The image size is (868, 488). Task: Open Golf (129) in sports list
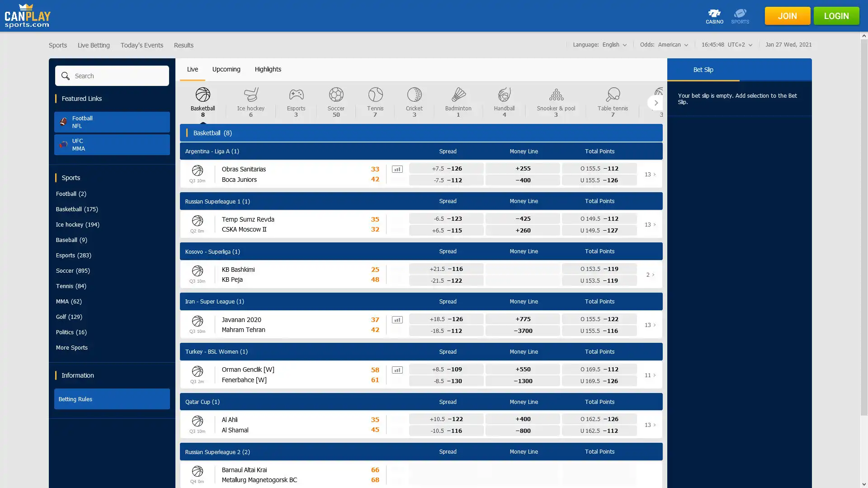click(69, 317)
